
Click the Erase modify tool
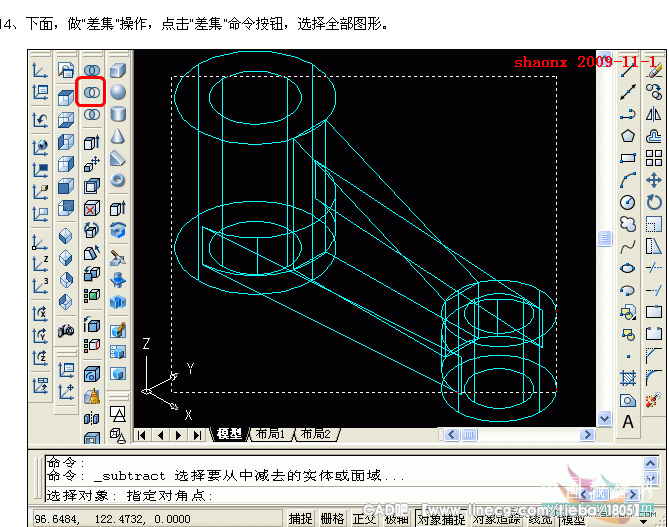click(x=654, y=70)
